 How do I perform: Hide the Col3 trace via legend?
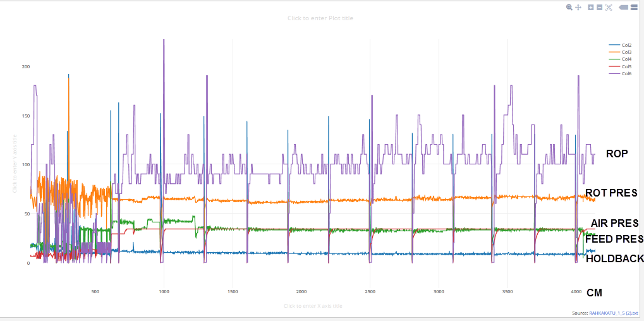tap(626, 52)
